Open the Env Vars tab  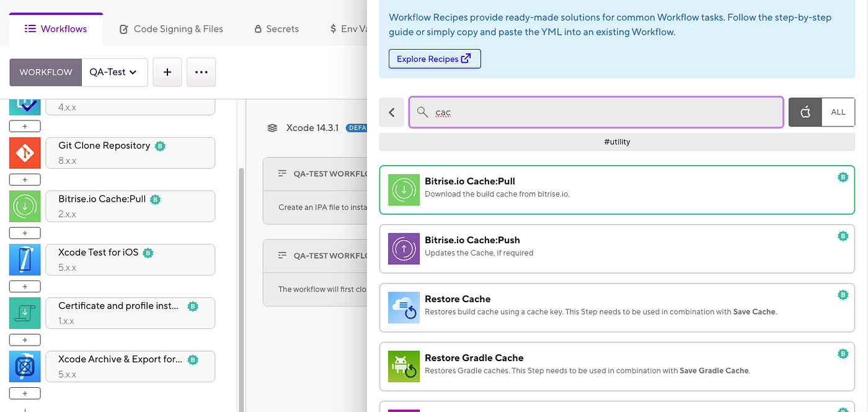tap(348, 29)
